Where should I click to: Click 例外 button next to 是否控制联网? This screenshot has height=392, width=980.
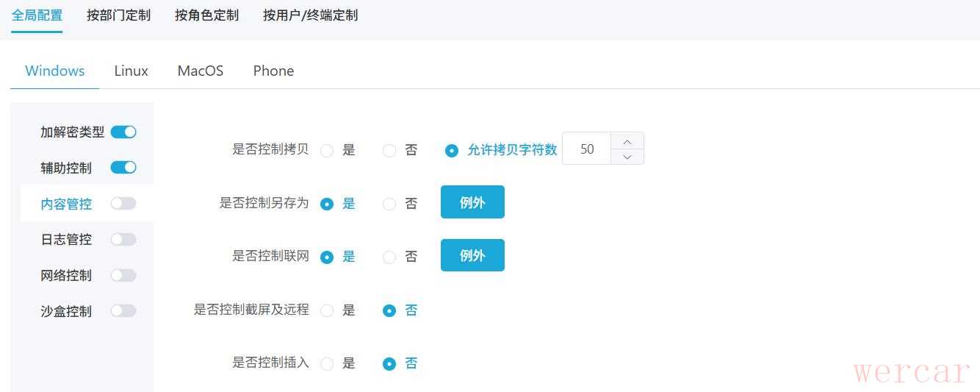pos(472,255)
